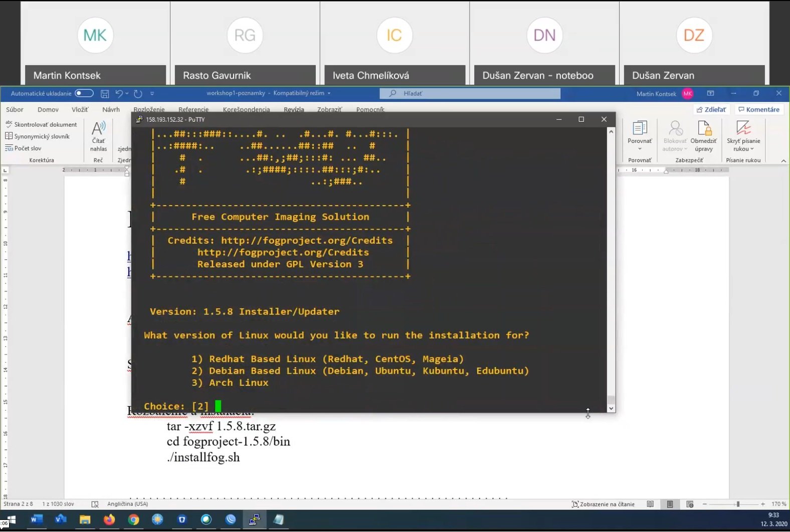Collapse the ribbon with the chevron
This screenshot has width=790, height=532.
coord(783,160)
